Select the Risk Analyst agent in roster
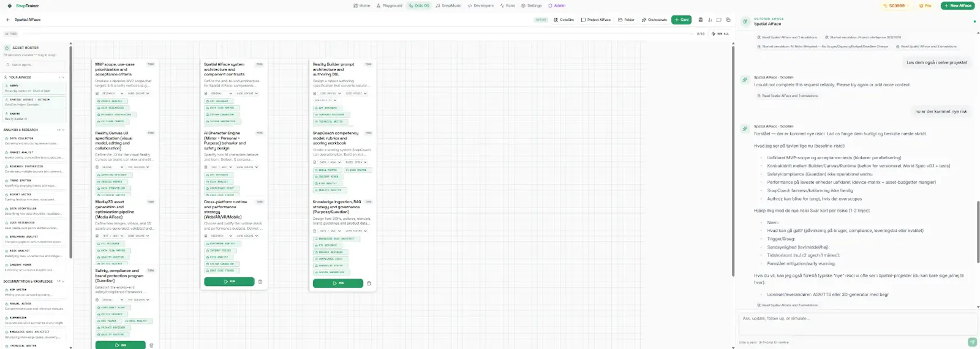 [34, 253]
